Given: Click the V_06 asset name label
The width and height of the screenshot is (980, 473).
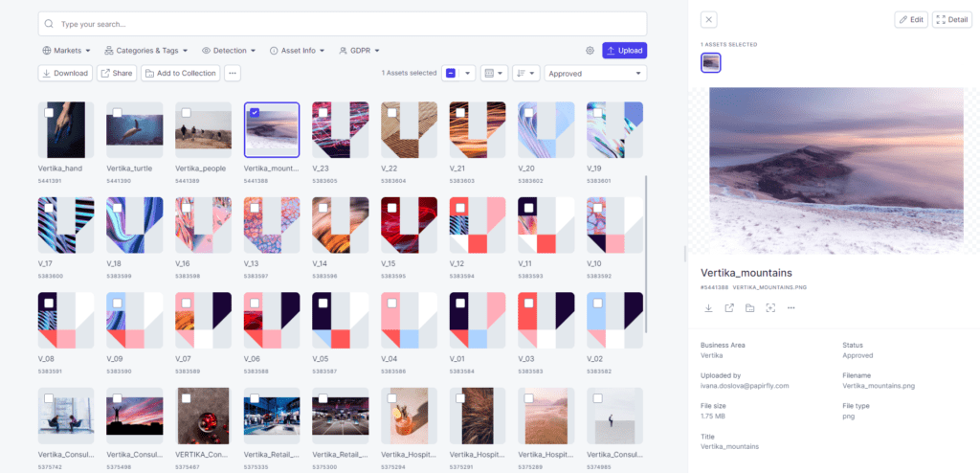Looking at the screenshot, I should pyautogui.click(x=253, y=359).
